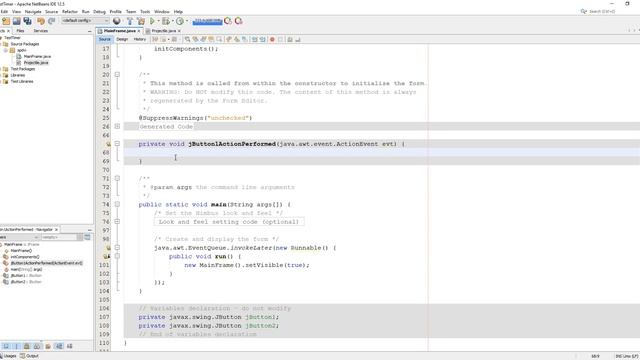Switch to Design view button
This screenshot has width=640, height=360.
pos(122,39)
